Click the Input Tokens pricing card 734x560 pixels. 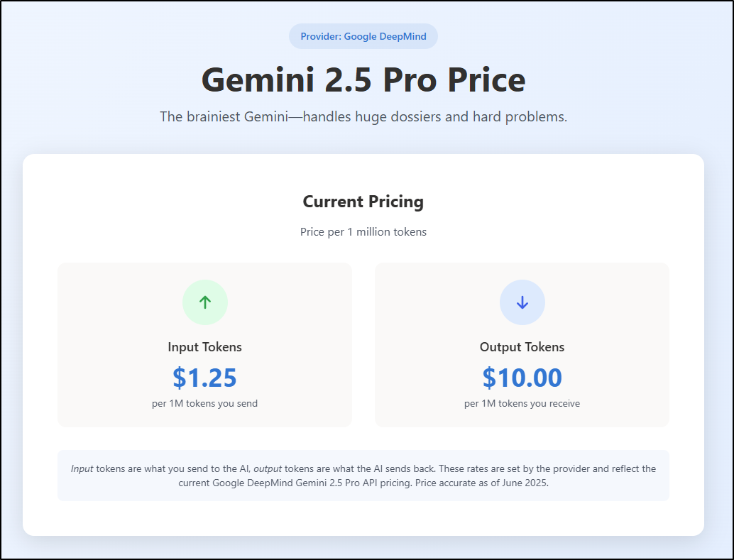[204, 345]
